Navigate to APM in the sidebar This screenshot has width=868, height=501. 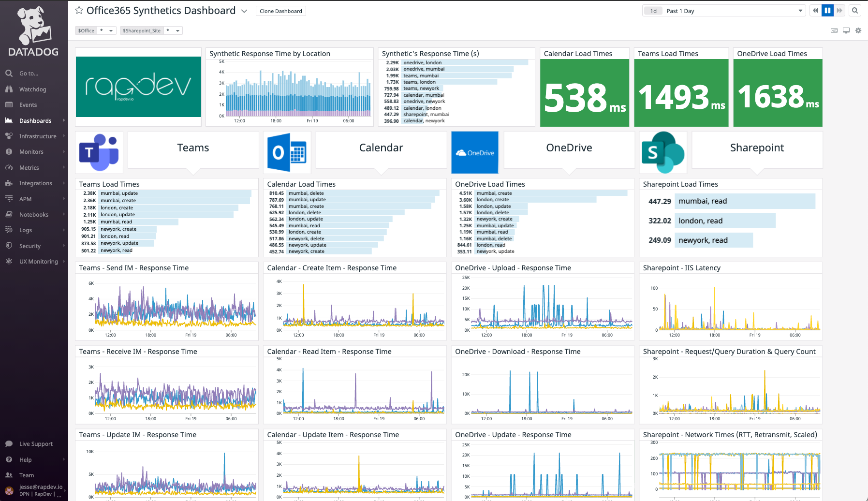pos(25,199)
